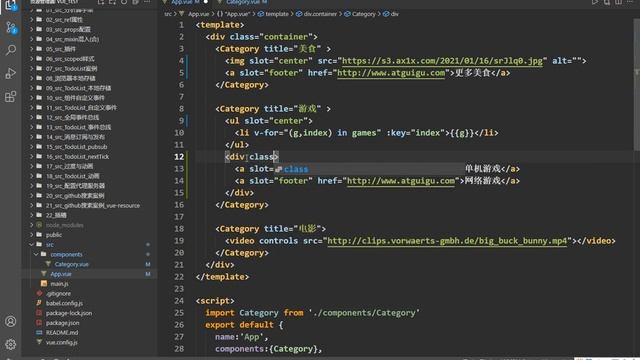The width and height of the screenshot is (640, 360).
Task: Open the Source Control view
Action: tap(11, 28)
